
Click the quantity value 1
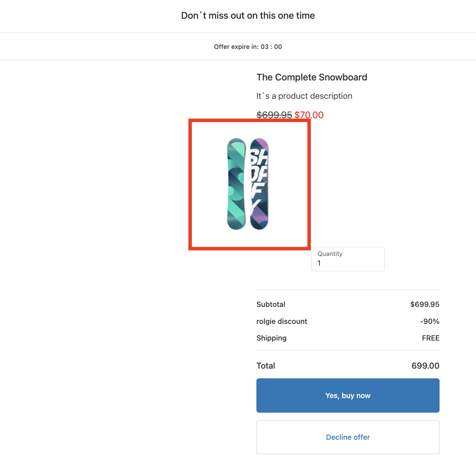(x=319, y=263)
